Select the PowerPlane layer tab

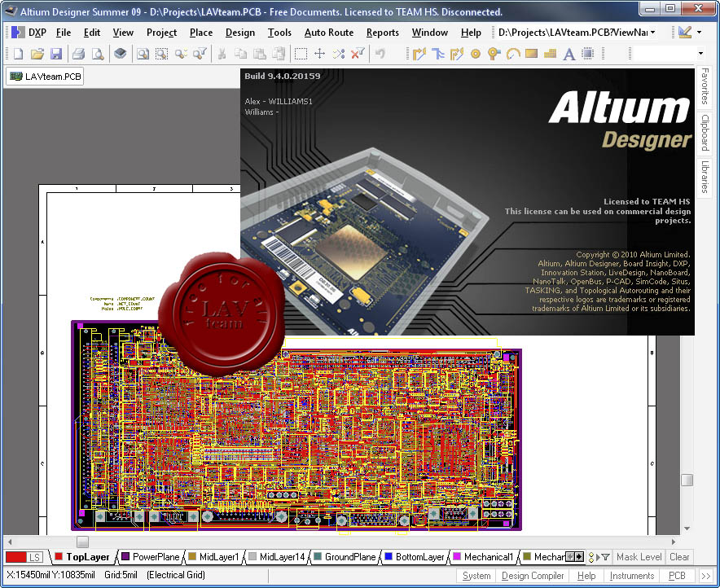pos(151,557)
